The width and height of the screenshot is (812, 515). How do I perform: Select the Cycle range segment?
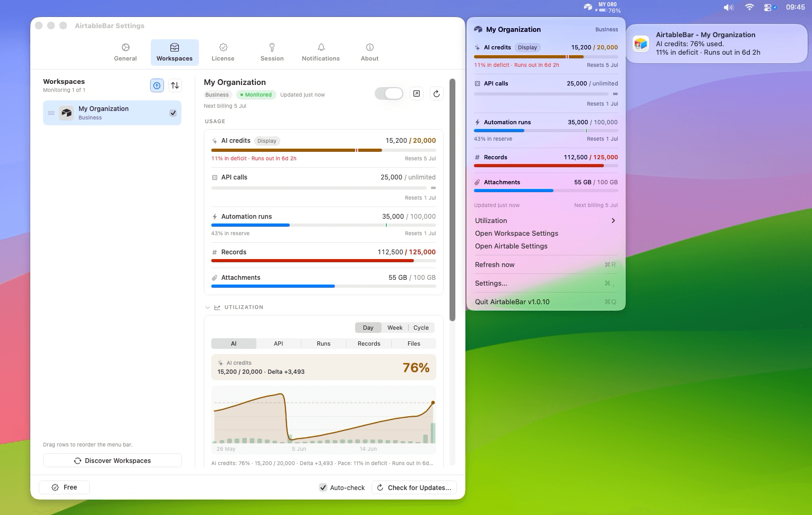421,328
